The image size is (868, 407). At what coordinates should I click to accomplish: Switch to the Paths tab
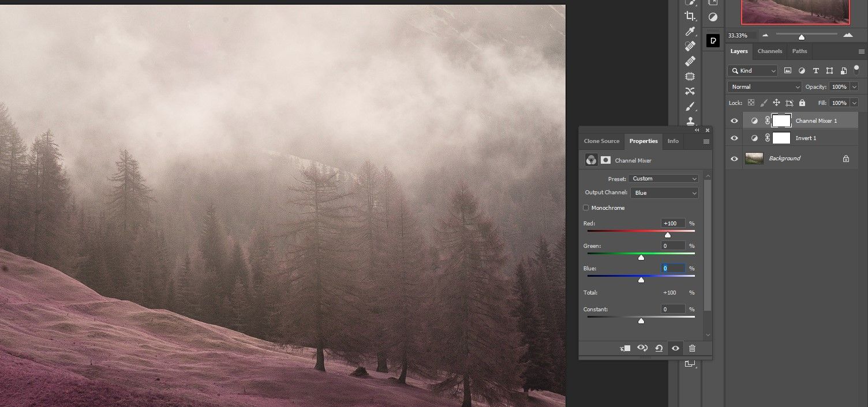coord(799,51)
